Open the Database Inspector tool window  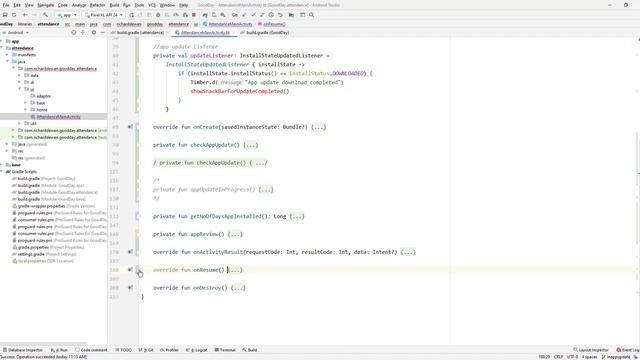click(x=22, y=350)
